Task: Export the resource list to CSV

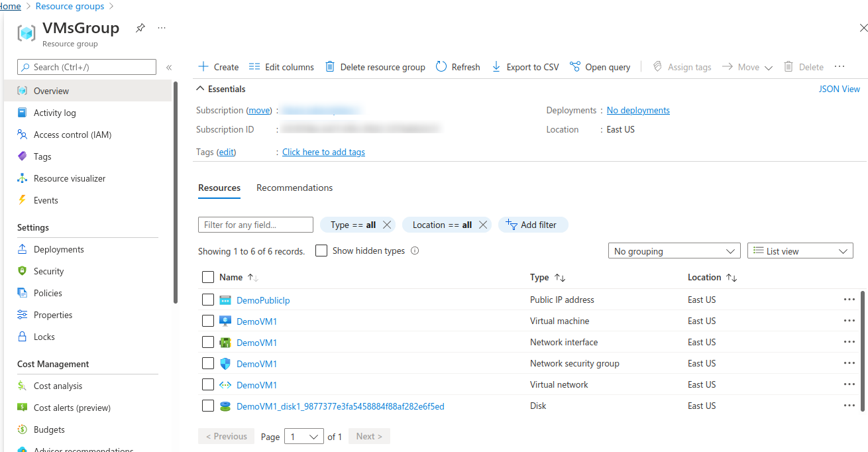Action: [x=525, y=66]
